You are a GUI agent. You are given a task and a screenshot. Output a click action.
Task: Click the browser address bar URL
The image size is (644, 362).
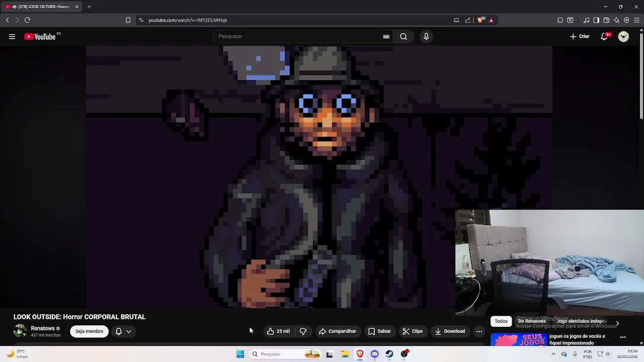(188, 20)
